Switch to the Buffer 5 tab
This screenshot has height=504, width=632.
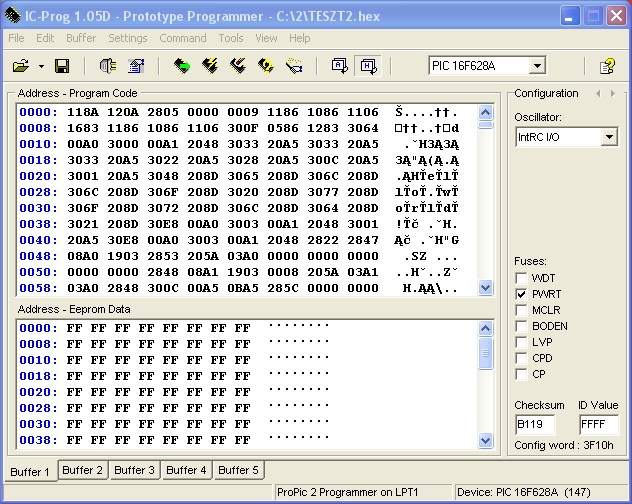point(238,470)
